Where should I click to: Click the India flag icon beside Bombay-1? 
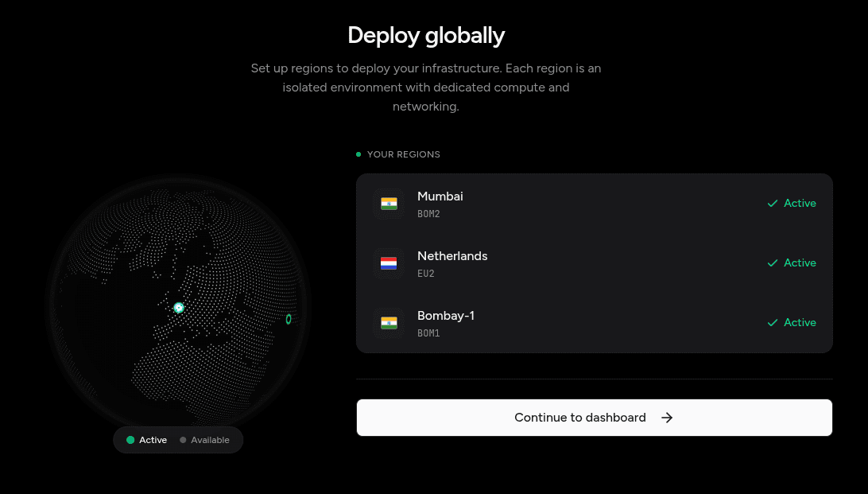[389, 323]
